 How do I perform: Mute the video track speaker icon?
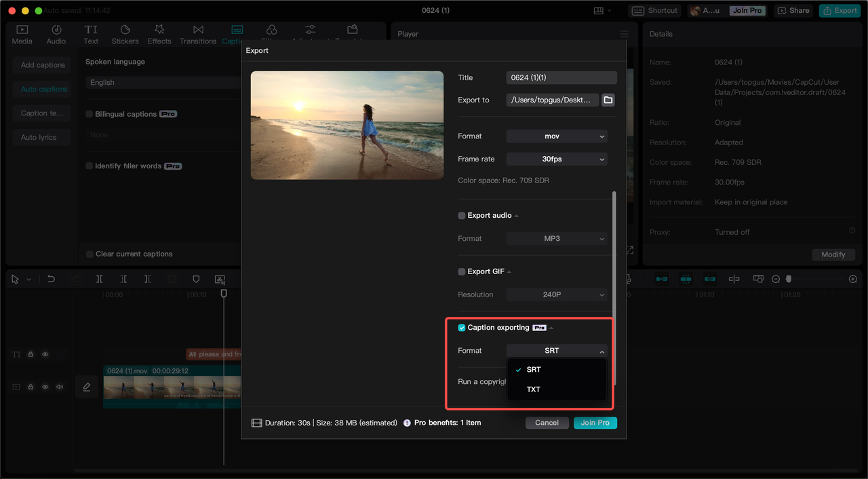[60, 387]
